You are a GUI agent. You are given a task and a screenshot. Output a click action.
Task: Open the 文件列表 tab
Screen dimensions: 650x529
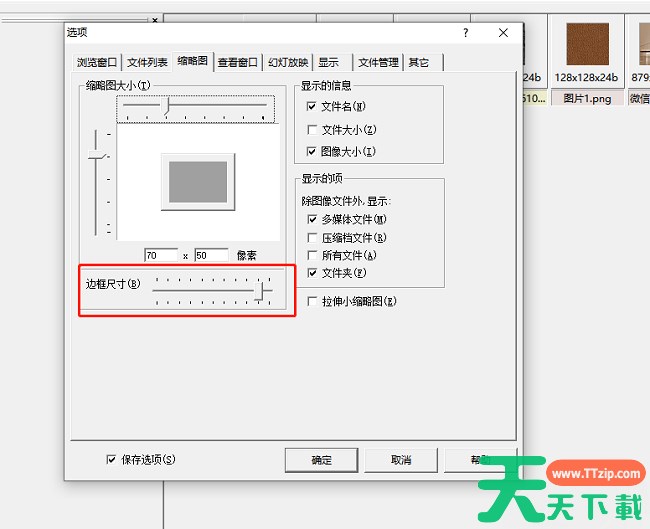point(147,63)
